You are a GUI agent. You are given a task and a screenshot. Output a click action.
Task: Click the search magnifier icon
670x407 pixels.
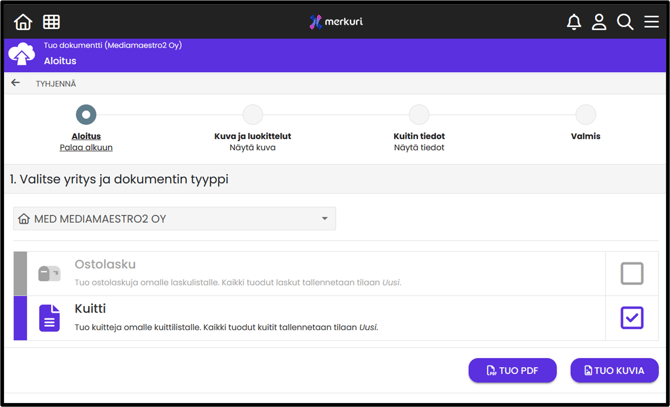[x=625, y=22]
